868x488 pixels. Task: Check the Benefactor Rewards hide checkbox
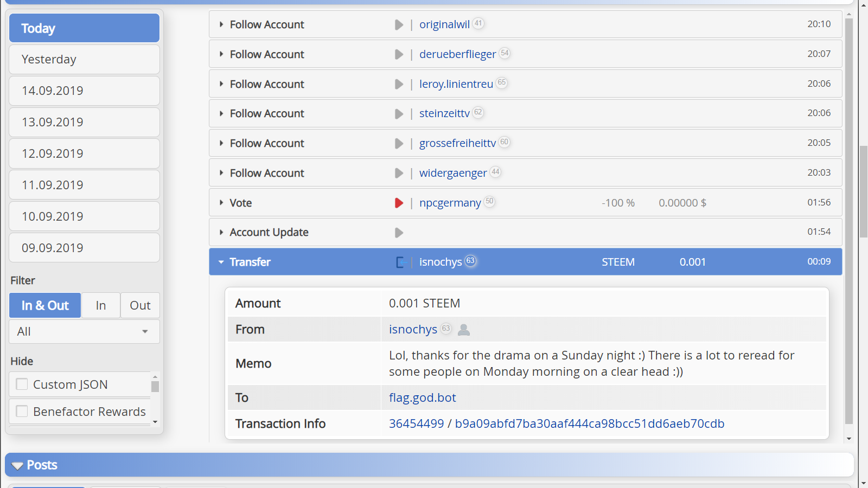[22, 412]
